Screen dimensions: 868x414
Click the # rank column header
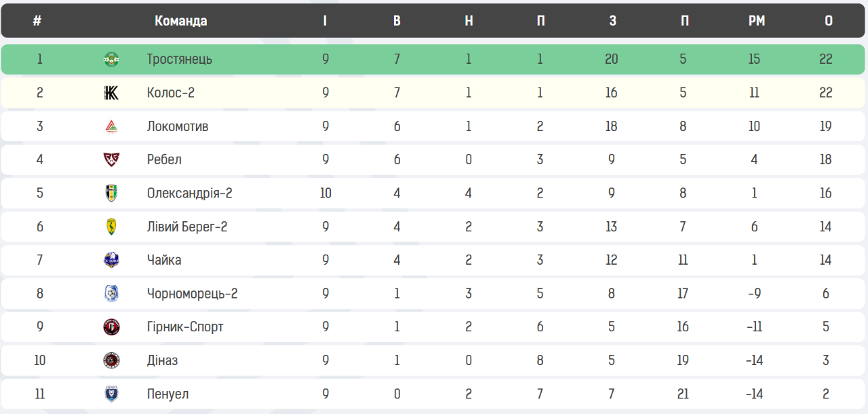click(x=37, y=21)
